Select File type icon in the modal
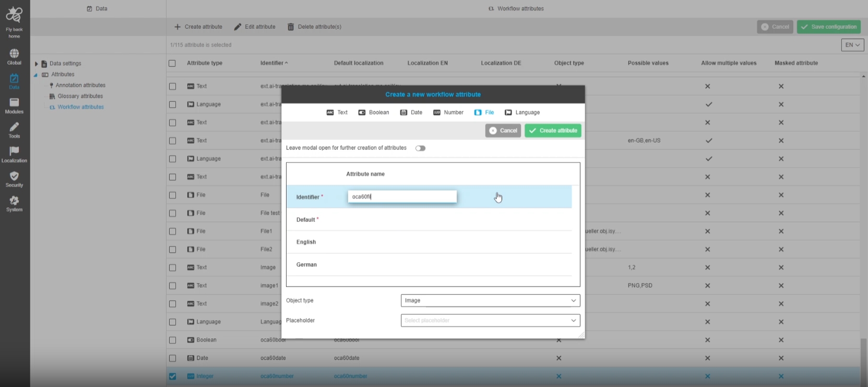Image resolution: width=868 pixels, height=387 pixels. pyautogui.click(x=478, y=112)
